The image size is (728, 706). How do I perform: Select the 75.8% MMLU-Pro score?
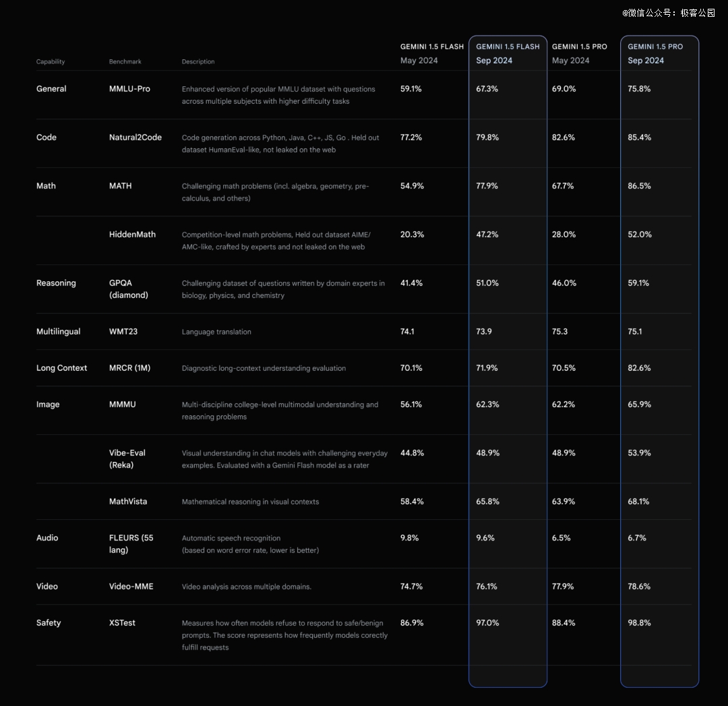639,89
